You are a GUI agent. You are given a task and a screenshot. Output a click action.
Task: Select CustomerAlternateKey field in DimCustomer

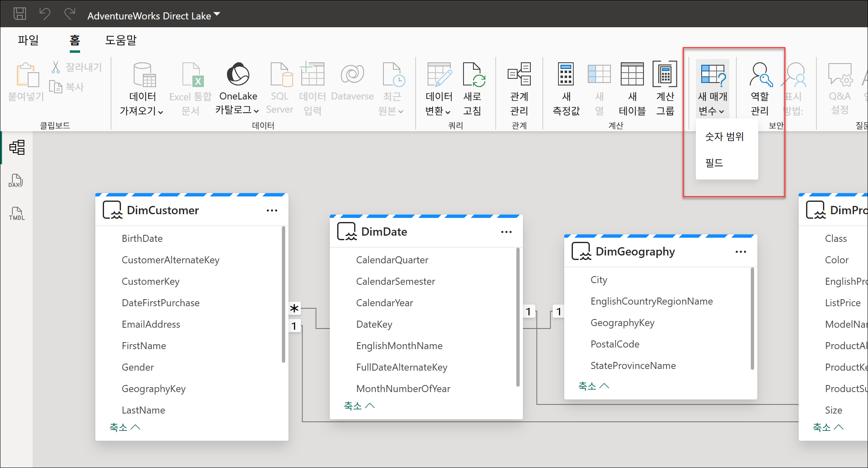pyautogui.click(x=170, y=260)
